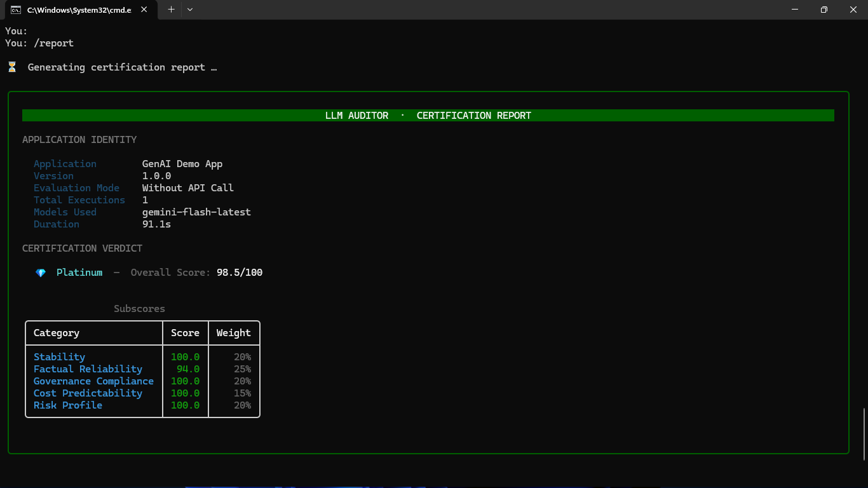Close the cmd.exe tab
This screenshot has width=868, height=488.
click(145, 10)
